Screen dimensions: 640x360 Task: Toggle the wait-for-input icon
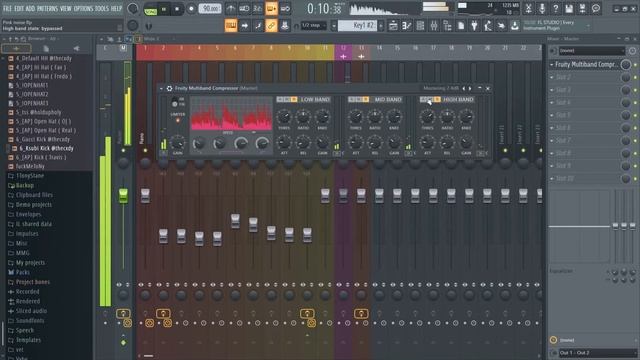244,8
